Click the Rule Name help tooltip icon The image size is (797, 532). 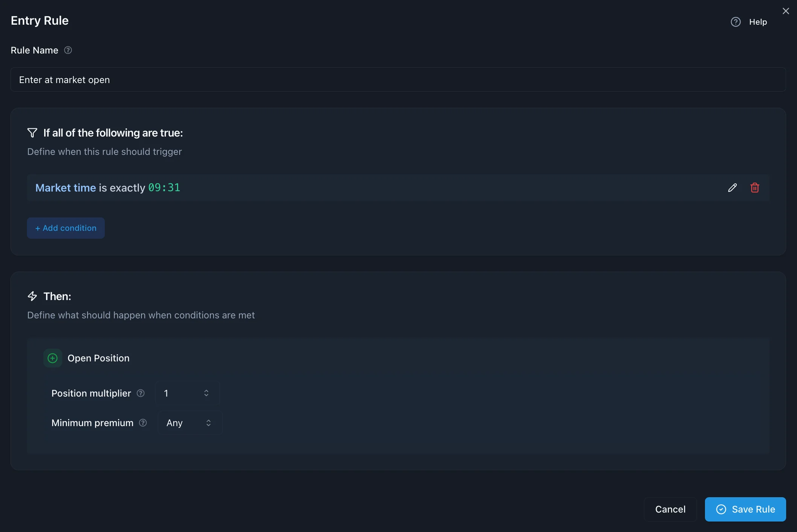68,50
